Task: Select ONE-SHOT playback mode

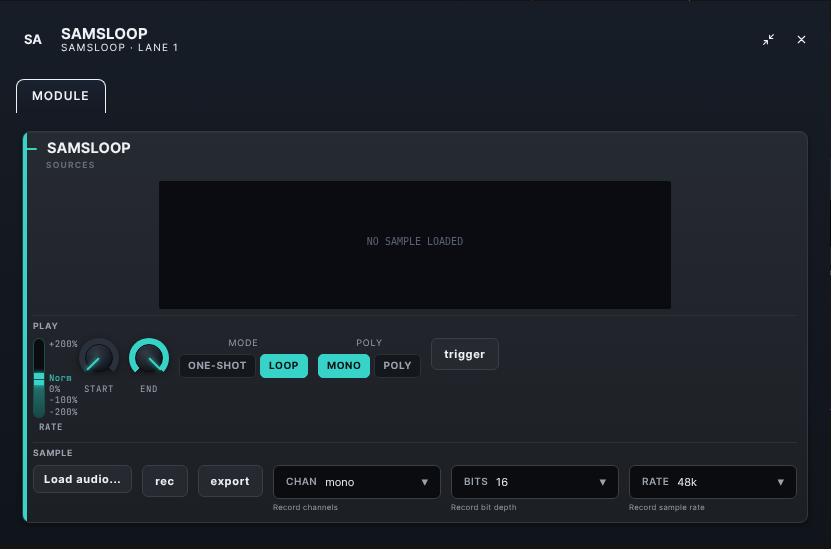Action: coord(217,366)
